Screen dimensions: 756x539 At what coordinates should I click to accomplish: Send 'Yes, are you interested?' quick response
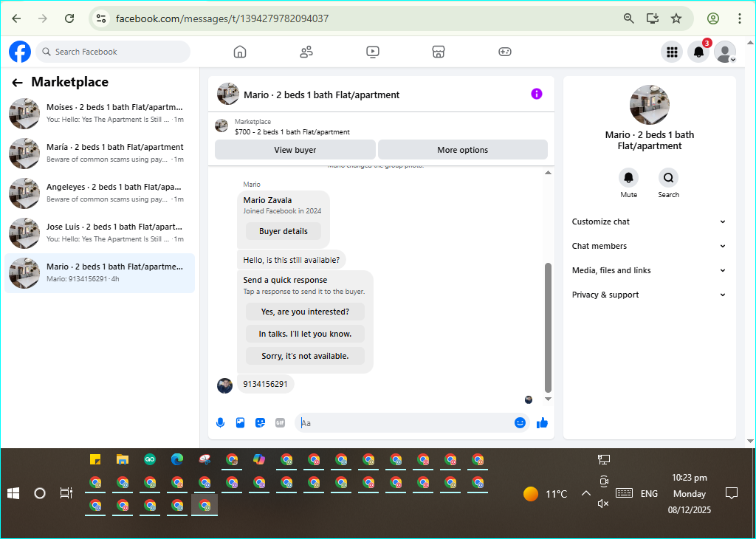pos(305,312)
